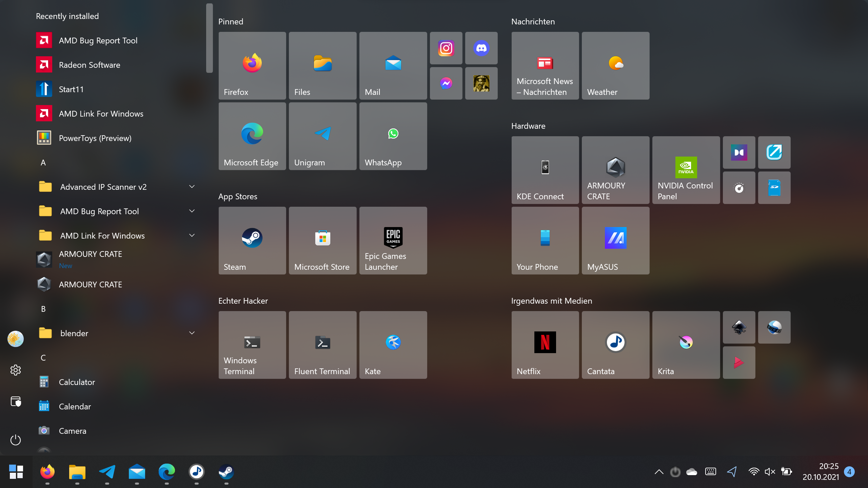Viewport: 868px width, 488px height.
Task: Open the notification center badge
Action: pyautogui.click(x=849, y=472)
